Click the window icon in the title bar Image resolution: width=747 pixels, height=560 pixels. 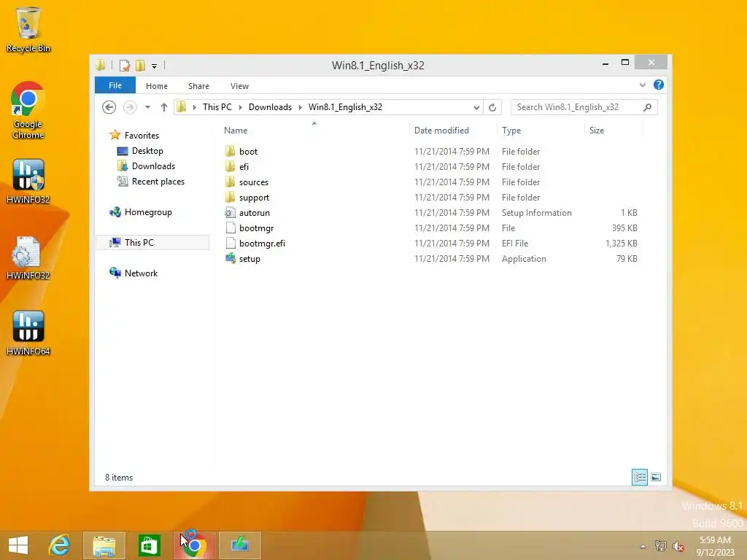[100, 65]
